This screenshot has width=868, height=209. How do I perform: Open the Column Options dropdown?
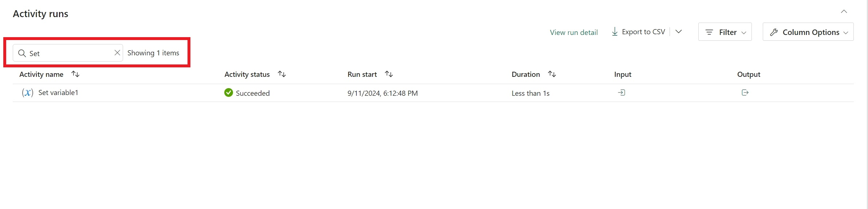point(808,32)
